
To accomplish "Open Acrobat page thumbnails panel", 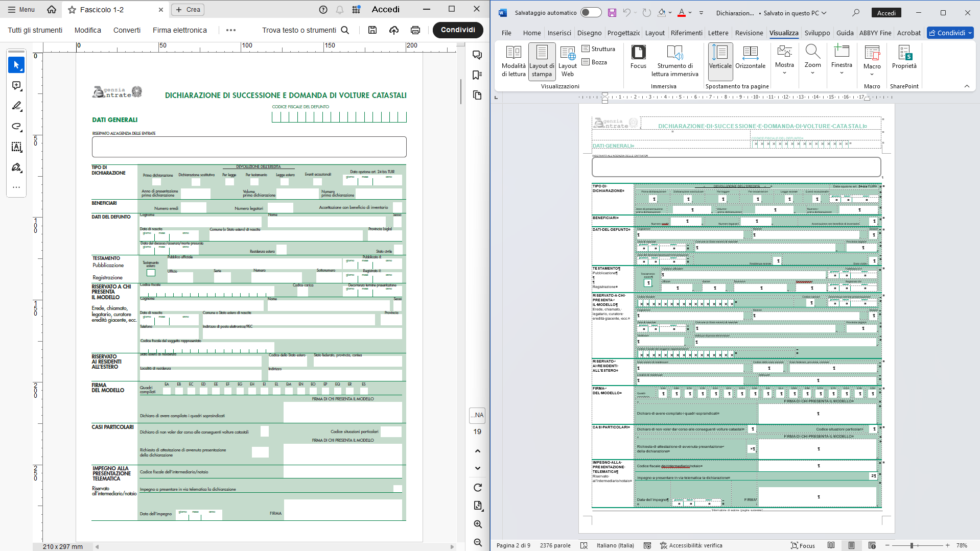I will pos(477,95).
